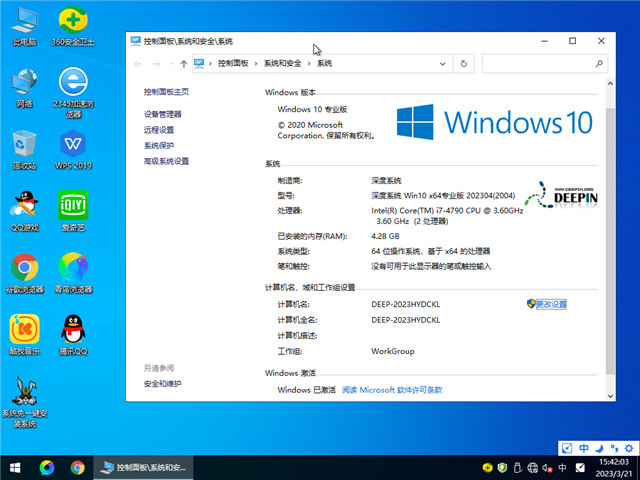Expand the address bar history dropdown

(444, 64)
